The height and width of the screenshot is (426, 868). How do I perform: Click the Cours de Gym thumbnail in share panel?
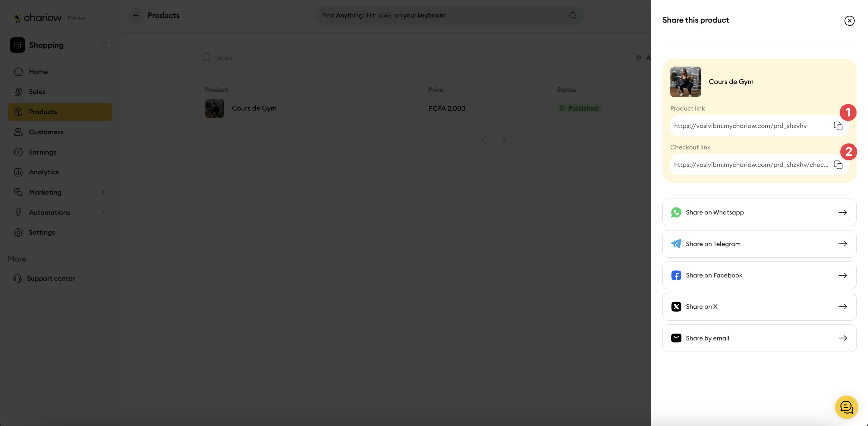pos(685,82)
